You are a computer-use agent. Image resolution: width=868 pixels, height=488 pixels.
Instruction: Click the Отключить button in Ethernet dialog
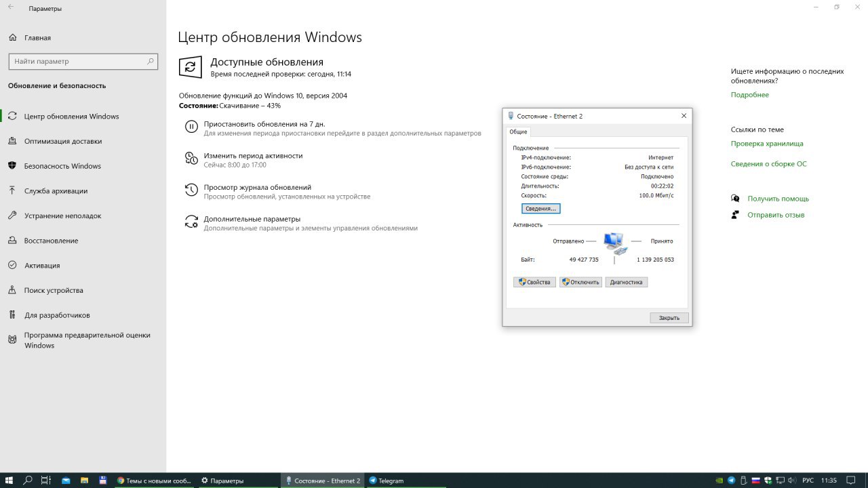580,282
